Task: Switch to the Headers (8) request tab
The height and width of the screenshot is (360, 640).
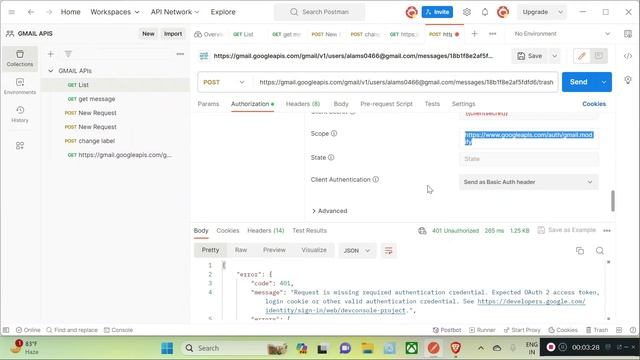Action: pyautogui.click(x=303, y=104)
